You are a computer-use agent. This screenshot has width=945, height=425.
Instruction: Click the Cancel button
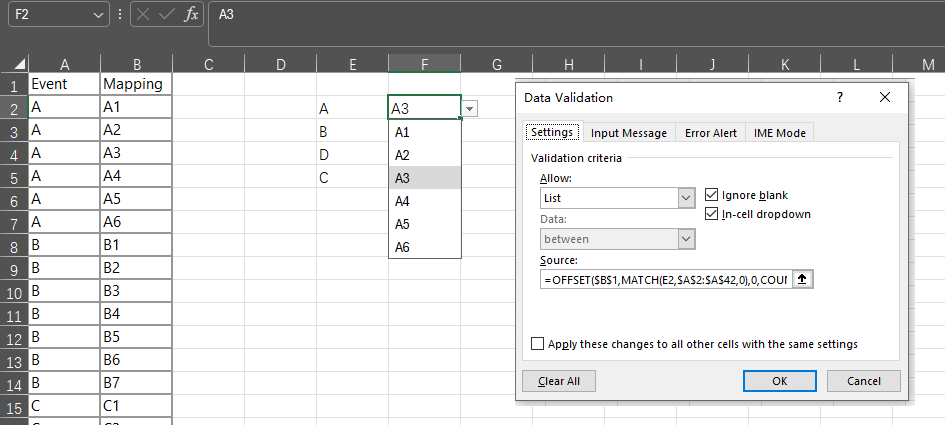[864, 381]
